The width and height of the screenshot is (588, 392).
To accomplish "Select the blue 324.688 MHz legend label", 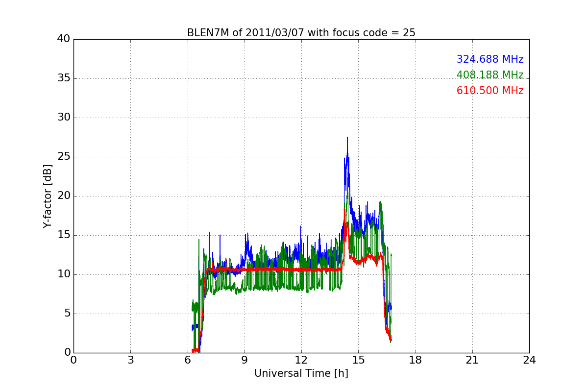I will 490,59.
